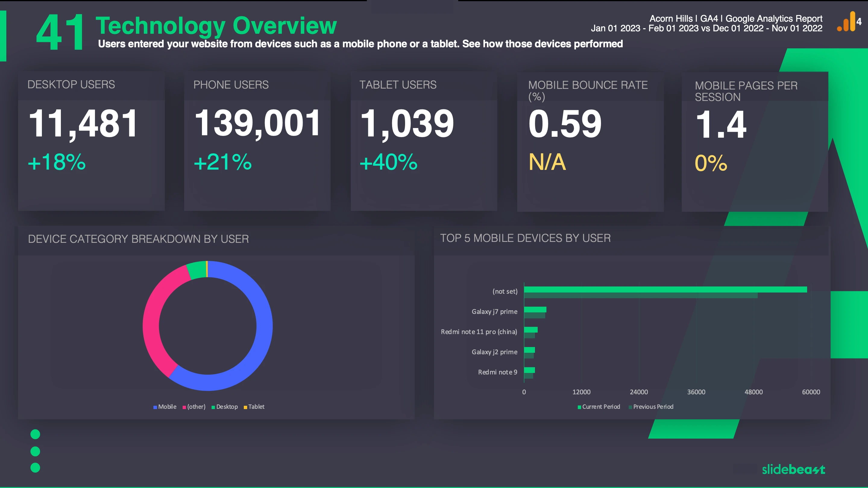The image size is (868, 488).
Task: Click the MOBILE BOUNCE RATE heading
Action: click(x=588, y=91)
